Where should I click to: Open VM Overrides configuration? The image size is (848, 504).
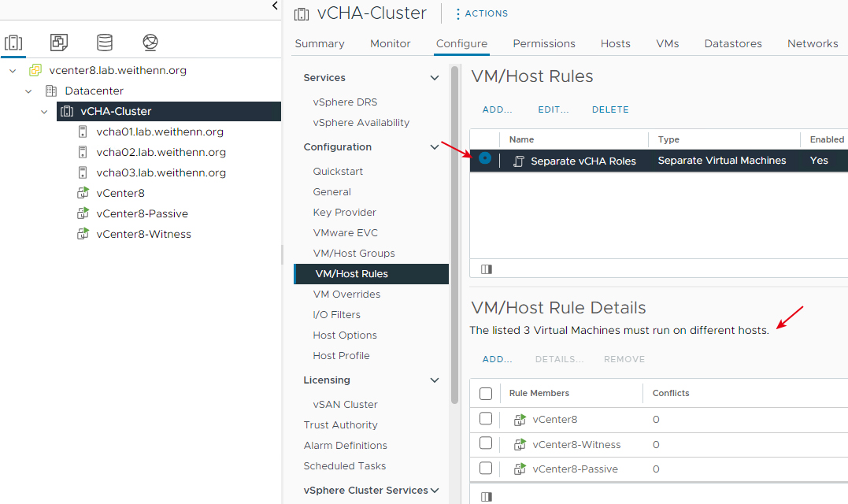(x=346, y=295)
